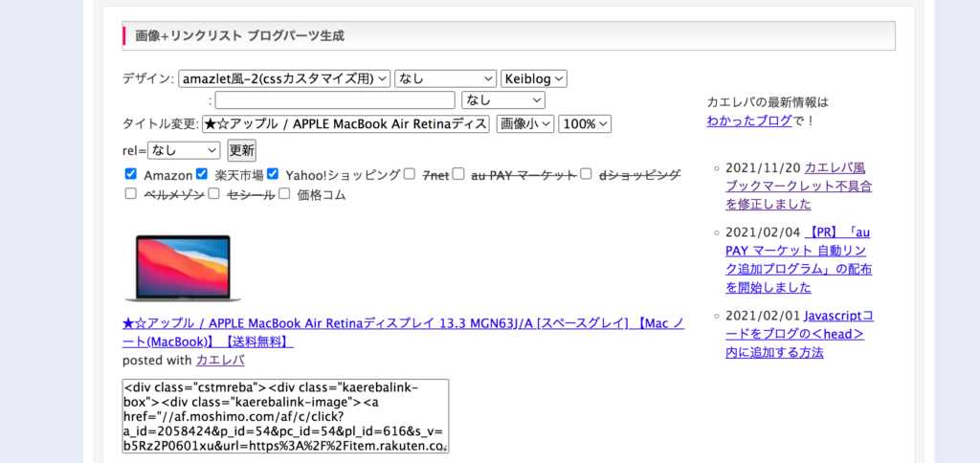
Task: Open the 画像小 image size dropdown
Action: tap(525, 124)
